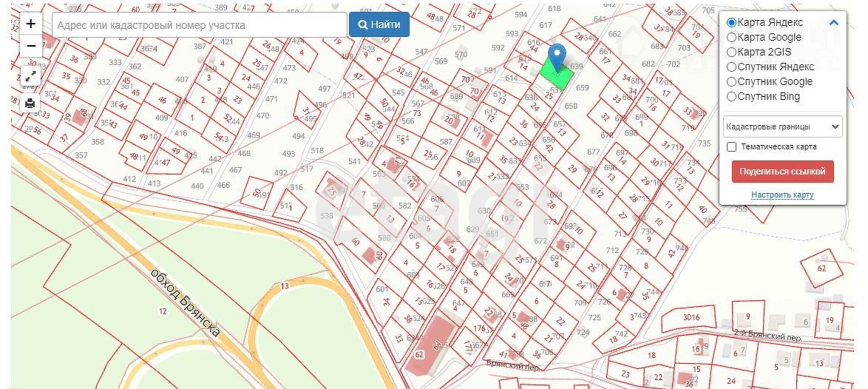Focus the address or cadastral number field
868x389 pixels.
tap(200, 24)
